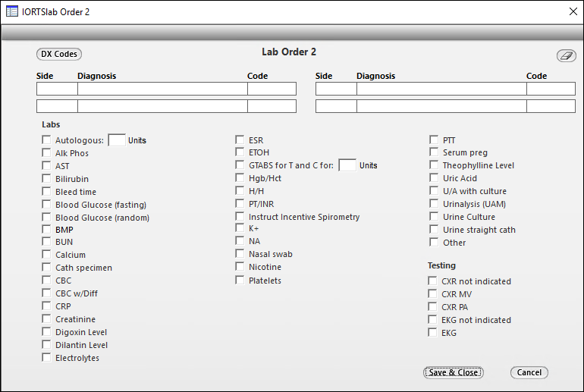
Task: Enable CXR MV testing
Action: point(432,293)
